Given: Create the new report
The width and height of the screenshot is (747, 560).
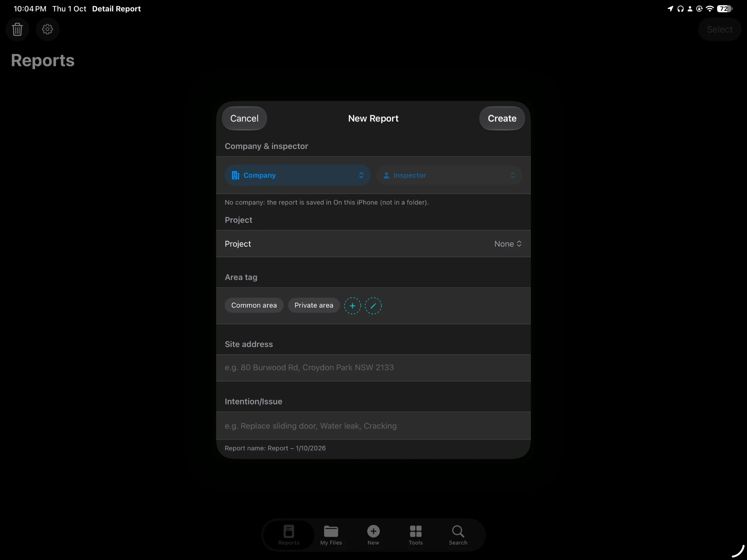Looking at the screenshot, I should [502, 118].
